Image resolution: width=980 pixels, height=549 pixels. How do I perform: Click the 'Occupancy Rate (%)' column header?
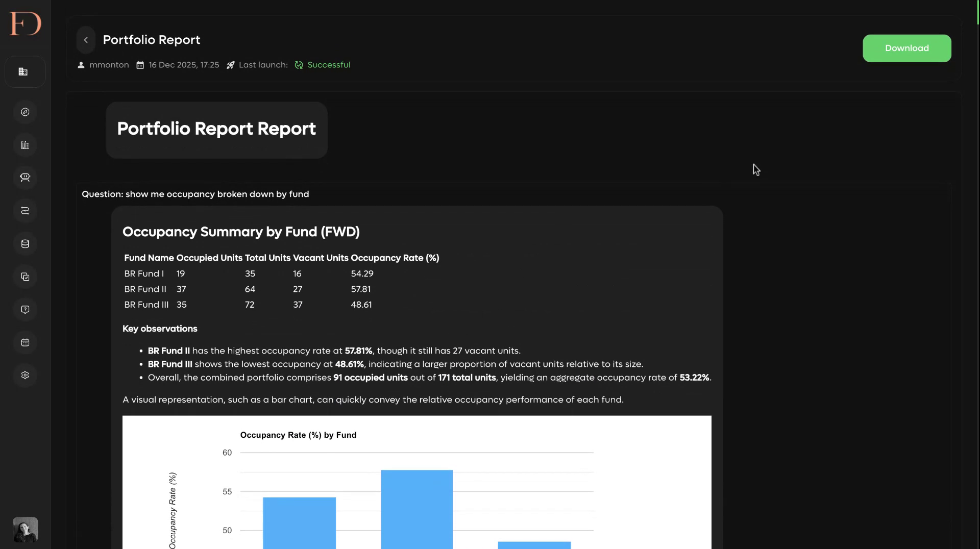click(395, 258)
